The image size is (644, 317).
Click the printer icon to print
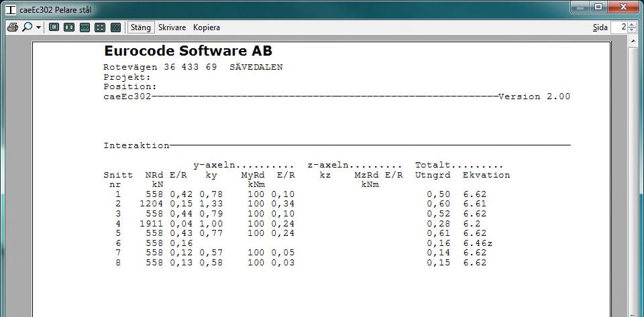coord(13,27)
